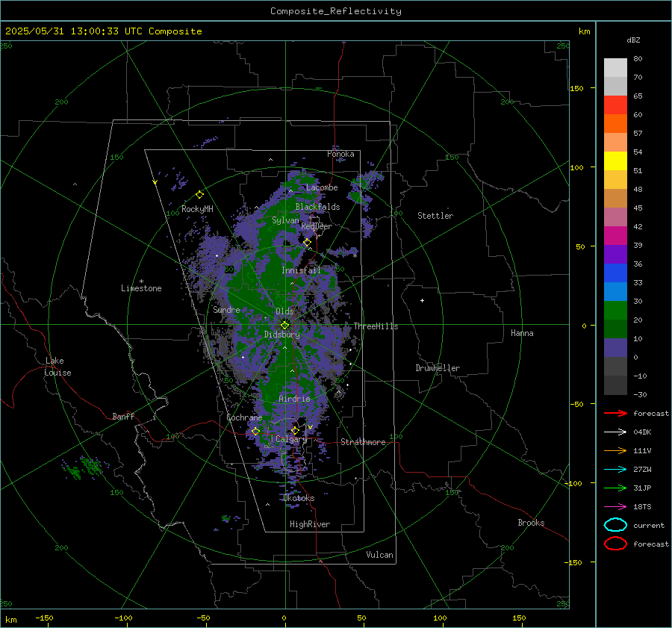Click the RockyMH label
Screen dimensions: 672x628
(197, 209)
